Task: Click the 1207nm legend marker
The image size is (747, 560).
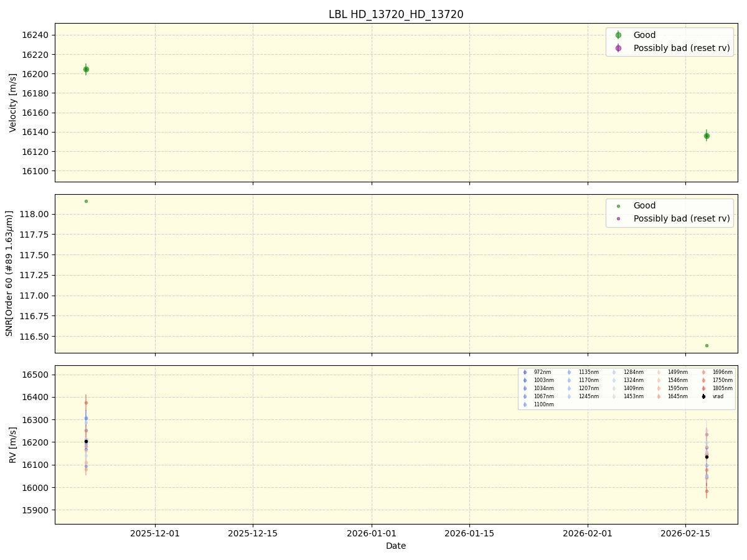Action: coord(569,388)
